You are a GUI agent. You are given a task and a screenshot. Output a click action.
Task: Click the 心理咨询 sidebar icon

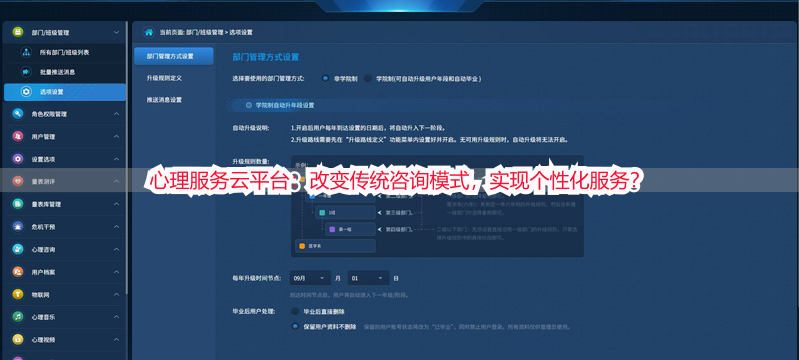click(x=18, y=249)
